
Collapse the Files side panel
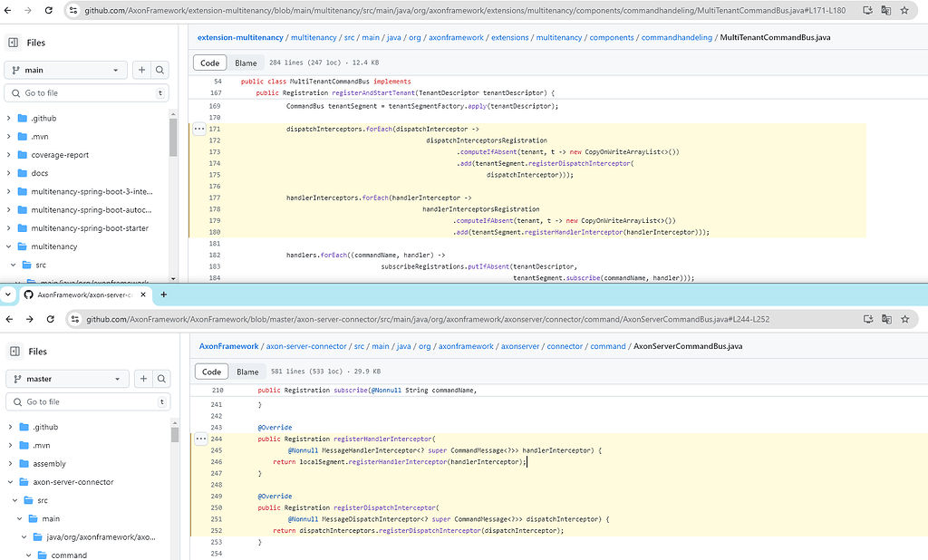pyautogui.click(x=13, y=42)
